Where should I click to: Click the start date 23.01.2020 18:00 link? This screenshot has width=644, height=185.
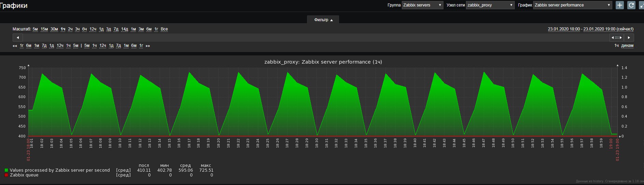564,29
